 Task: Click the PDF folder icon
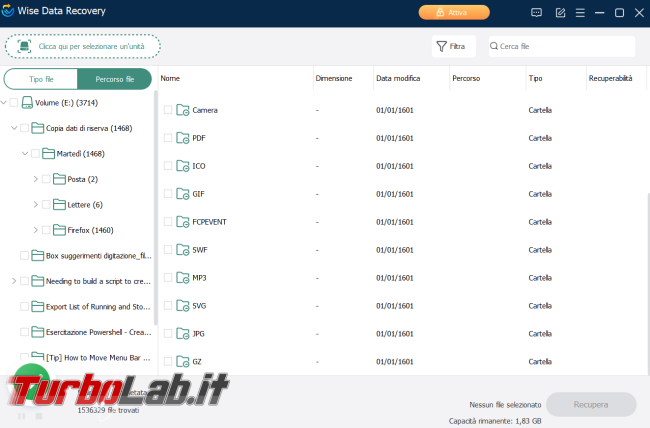tap(182, 138)
